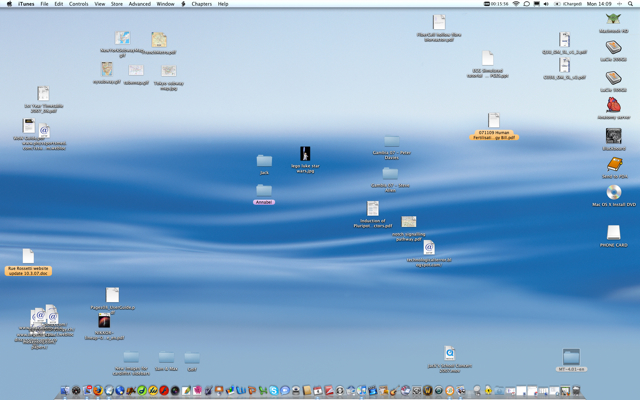The width and height of the screenshot is (640, 400).
Task: Launch Microsoft Word from the Dock
Action: click(241, 391)
